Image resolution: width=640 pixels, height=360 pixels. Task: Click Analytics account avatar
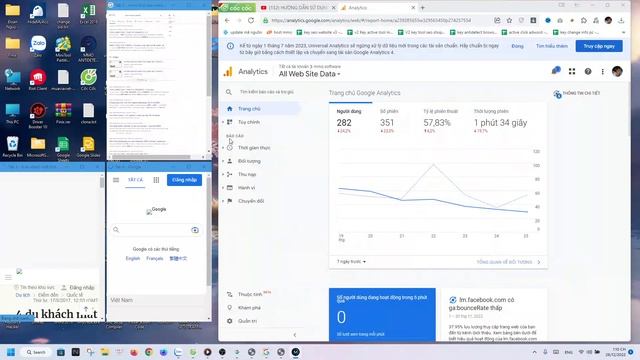617,71
